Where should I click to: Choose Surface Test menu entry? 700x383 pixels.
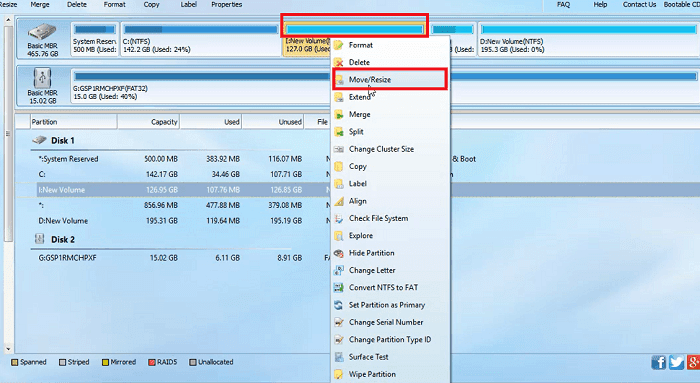click(x=369, y=357)
